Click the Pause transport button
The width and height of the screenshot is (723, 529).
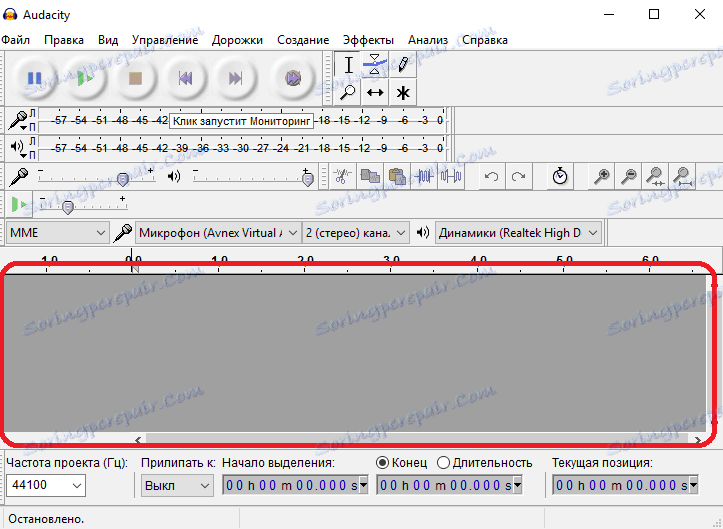35,78
